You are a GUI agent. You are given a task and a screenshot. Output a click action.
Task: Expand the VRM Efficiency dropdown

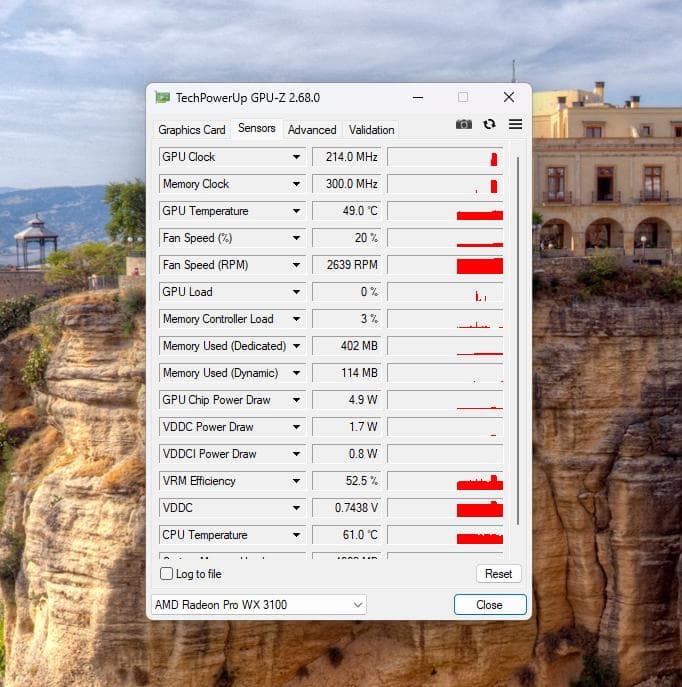(297, 481)
